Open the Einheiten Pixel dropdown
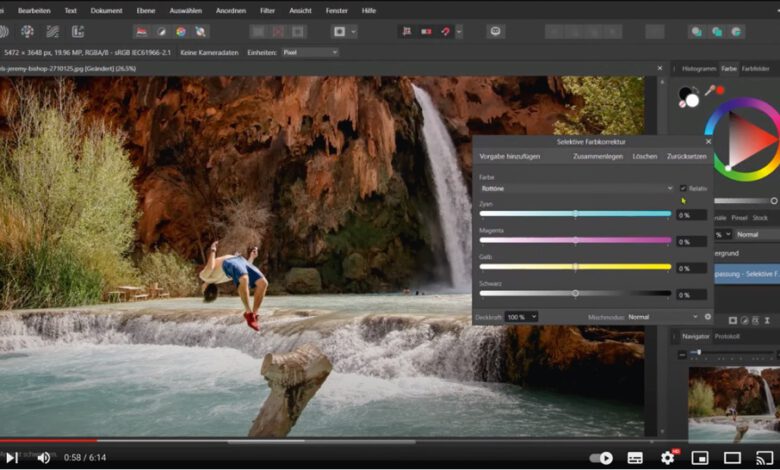The width and height of the screenshot is (780, 470). pyautogui.click(x=309, y=52)
